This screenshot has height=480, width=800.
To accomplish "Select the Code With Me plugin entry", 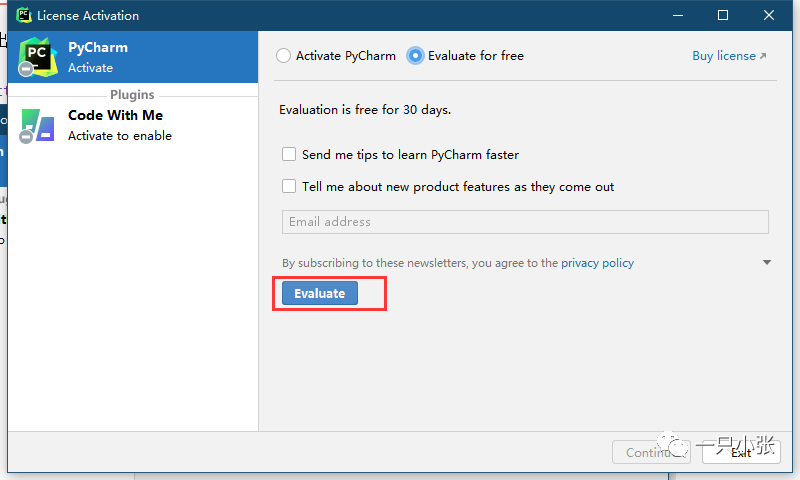I will point(133,125).
